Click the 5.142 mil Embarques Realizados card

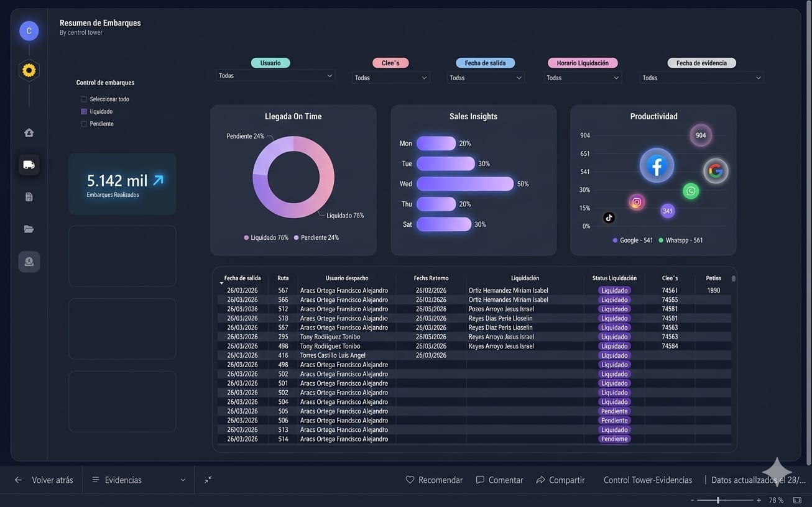(x=122, y=185)
